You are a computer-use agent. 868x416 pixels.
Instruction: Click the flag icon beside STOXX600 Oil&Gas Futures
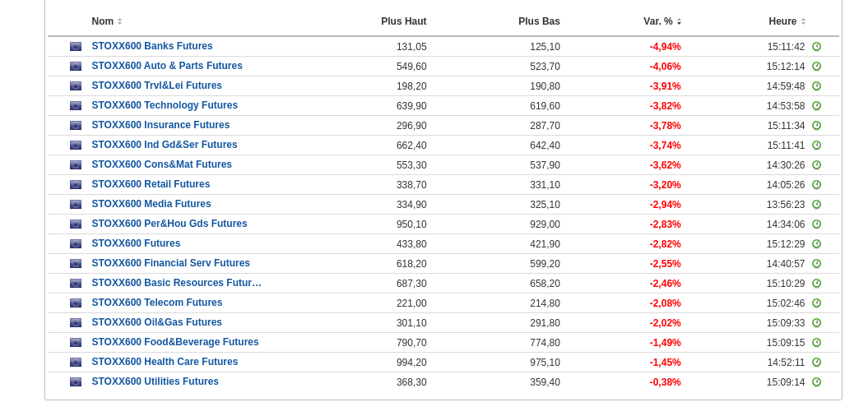[x=76, y=323]
